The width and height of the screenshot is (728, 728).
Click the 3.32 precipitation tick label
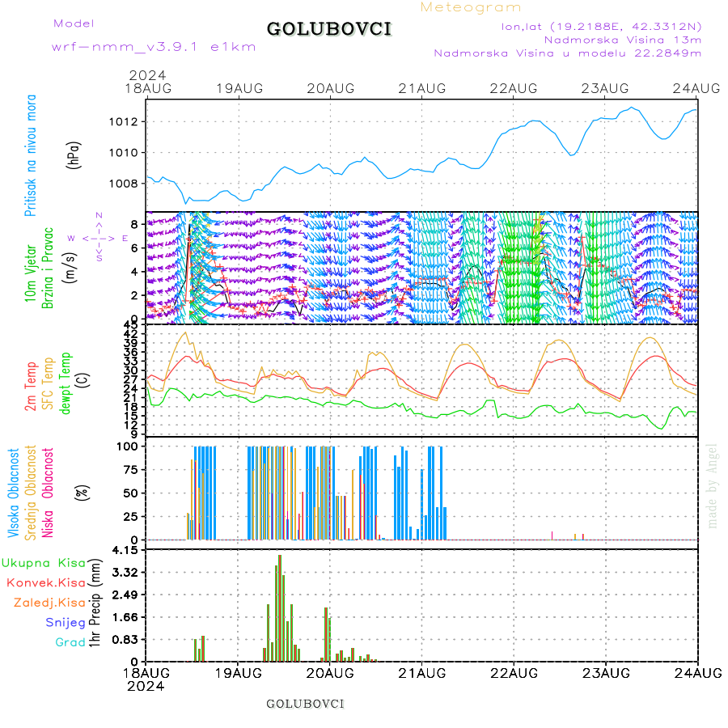125,573
